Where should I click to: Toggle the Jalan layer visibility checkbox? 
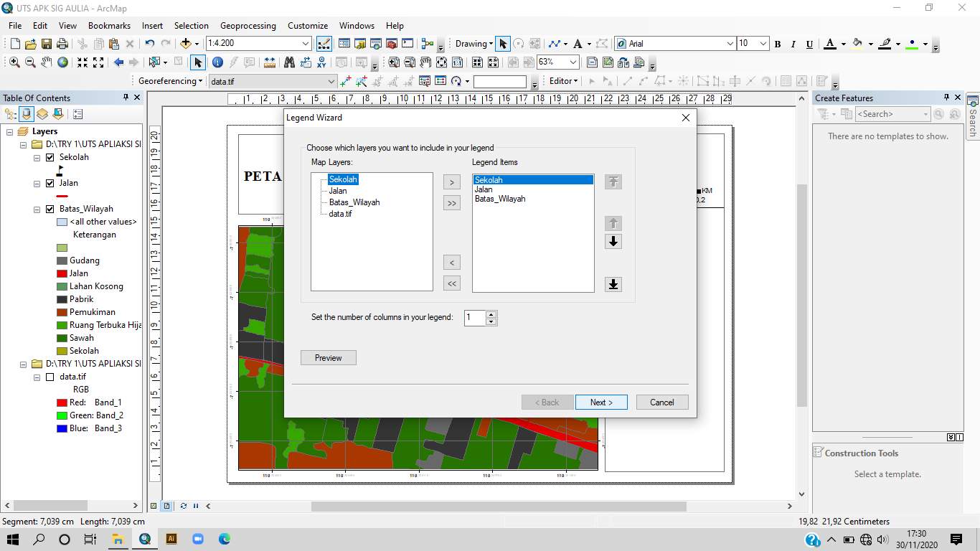(50, 184)
